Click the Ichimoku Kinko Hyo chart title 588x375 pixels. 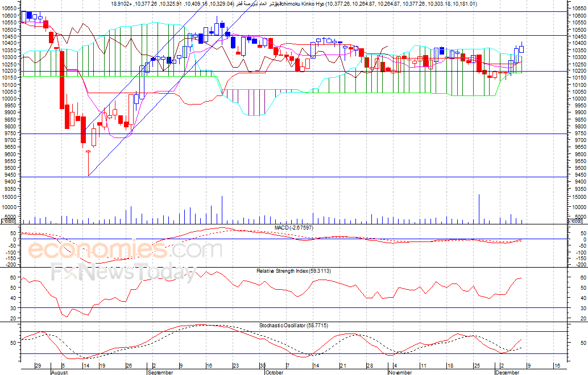[294, 4]
